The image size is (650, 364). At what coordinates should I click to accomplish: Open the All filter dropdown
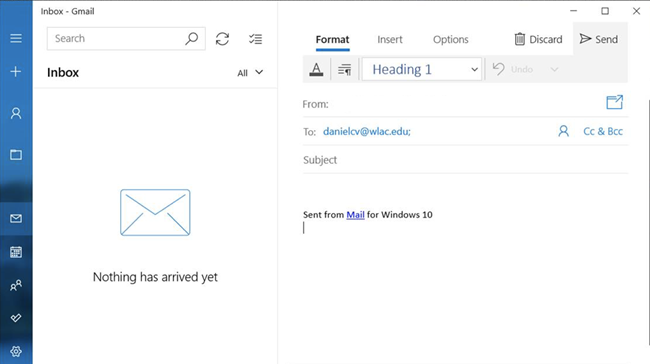tap(250, 73)
